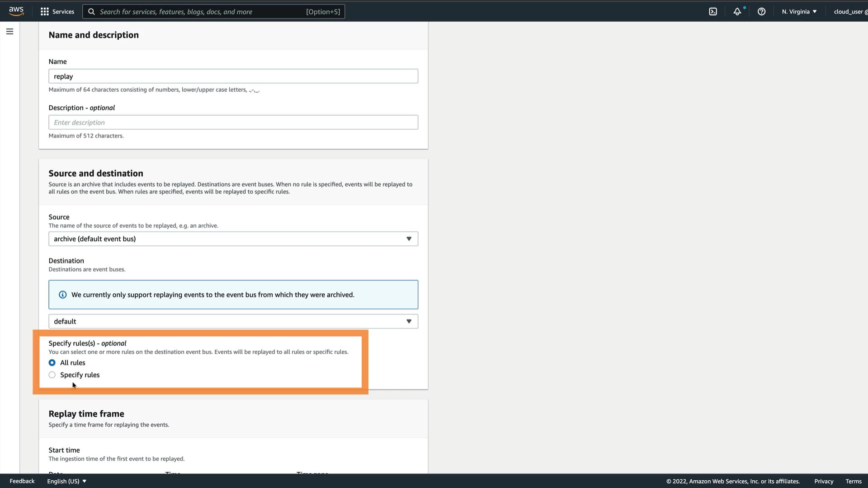The width and height of the screenshot is (868, 488).
Task: Open the cloud_user account menu
Action: pyautogui.click(x=850, y=12)
